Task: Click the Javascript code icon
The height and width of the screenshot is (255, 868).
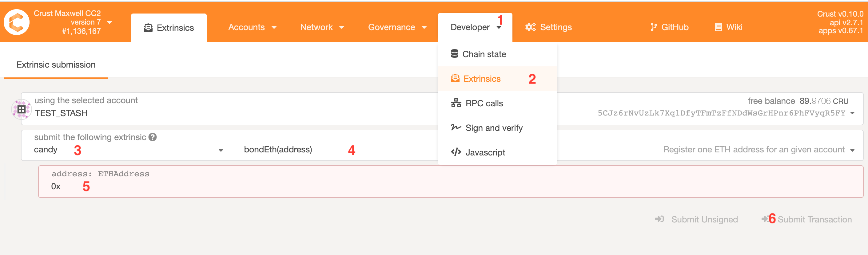Action: (456, 152)
